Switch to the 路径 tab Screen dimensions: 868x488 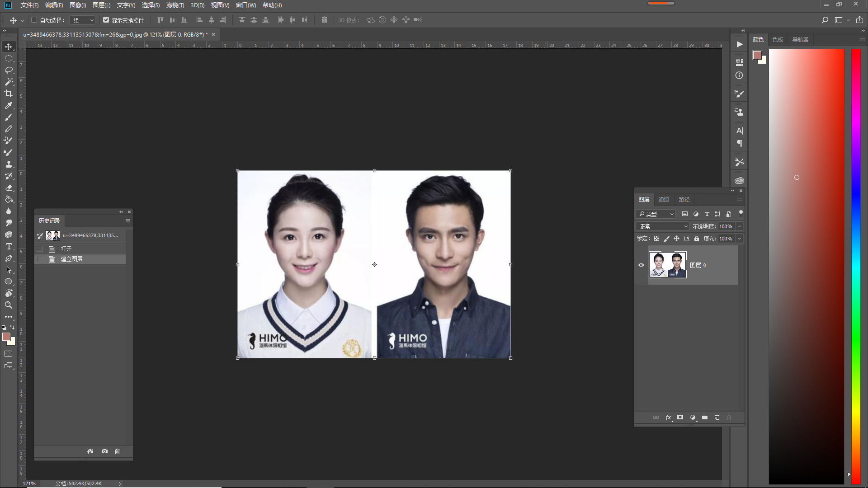click(684, 199)
